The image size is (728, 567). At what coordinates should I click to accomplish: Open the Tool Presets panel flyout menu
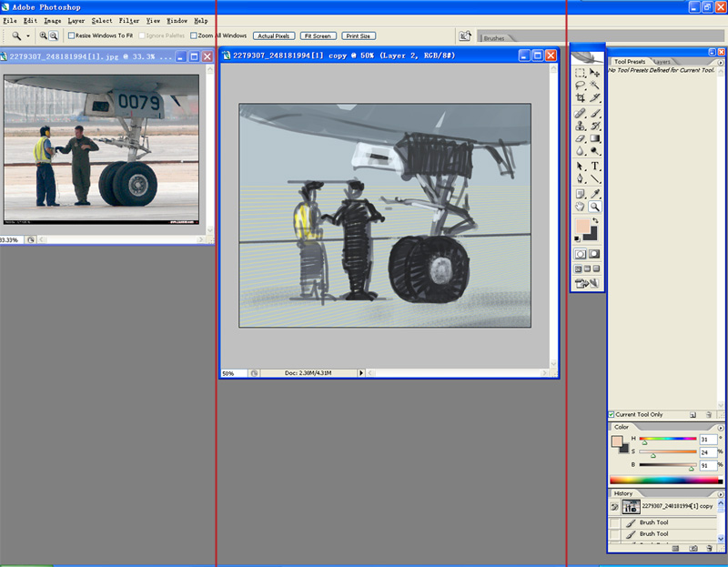[x=721, y=62]
